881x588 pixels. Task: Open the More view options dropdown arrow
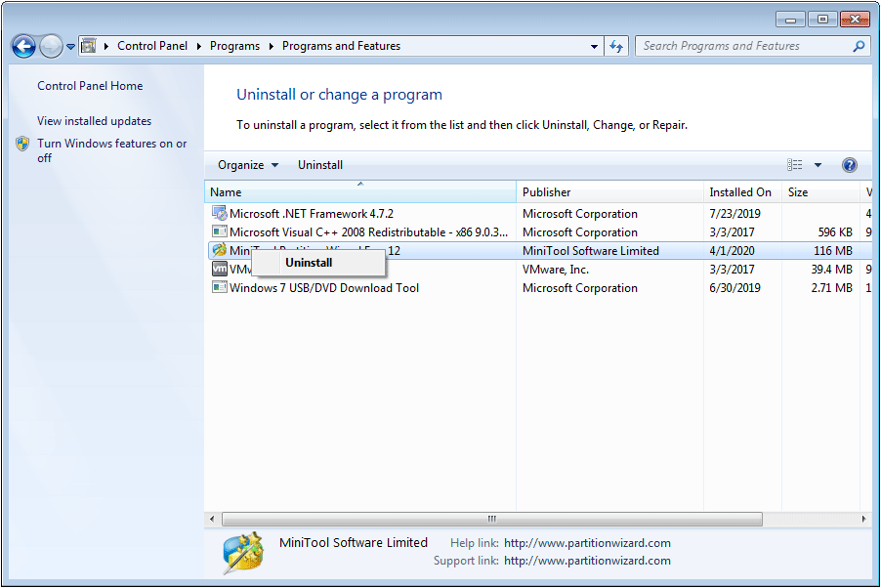[818, 165]
